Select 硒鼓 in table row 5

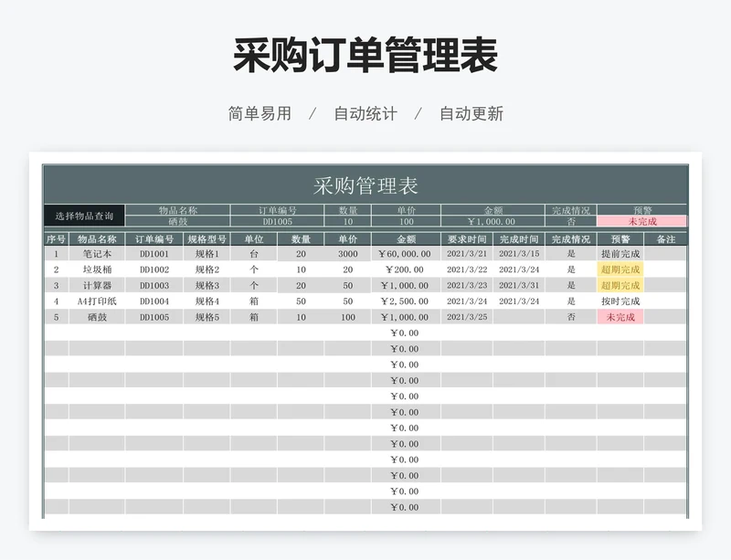pyautogui.click(x=97, y=317)
